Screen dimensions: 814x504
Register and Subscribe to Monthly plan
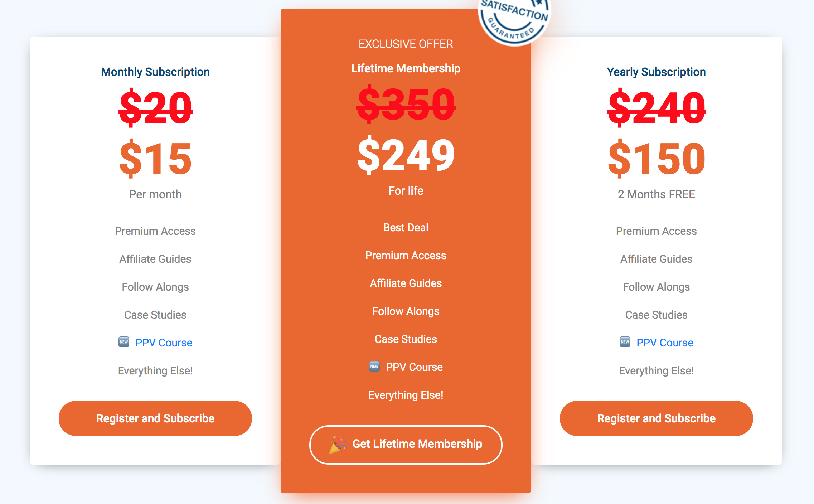(155, 418)
